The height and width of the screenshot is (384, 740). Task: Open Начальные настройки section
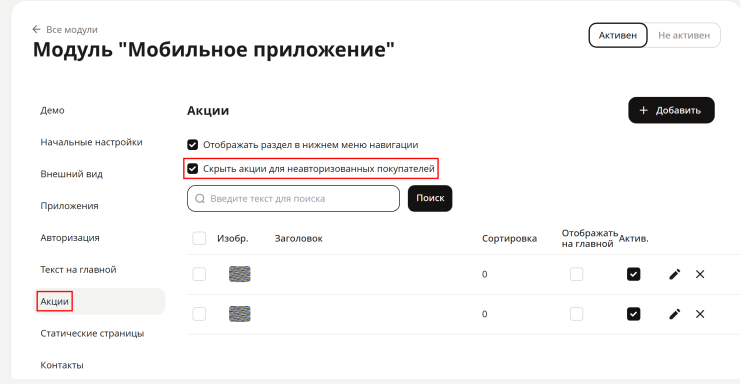click(92, 142)
